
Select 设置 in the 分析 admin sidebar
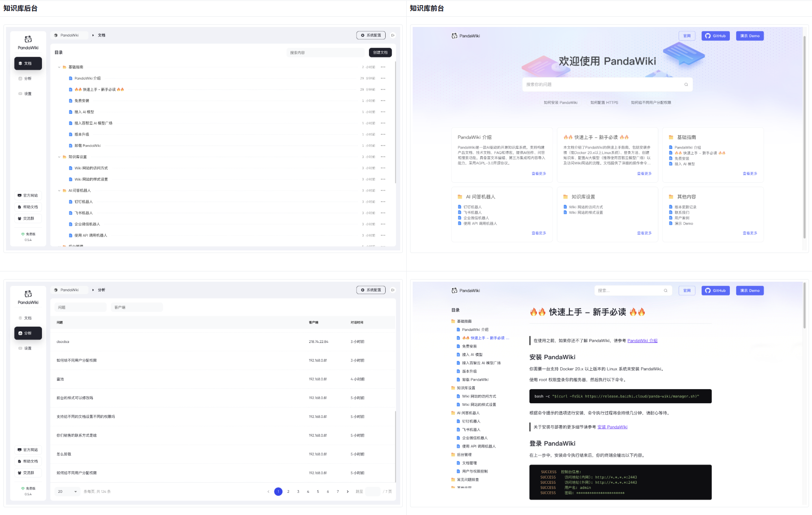(x=28, y=348)
